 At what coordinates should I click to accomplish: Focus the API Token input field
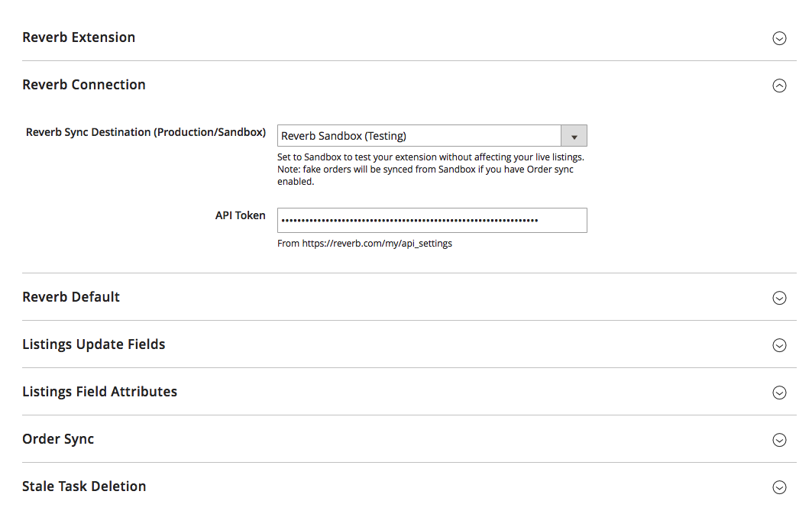pyautogui.click(x=432, y=220)
